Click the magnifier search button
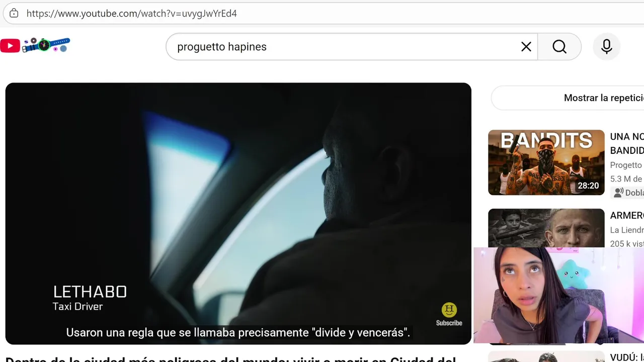Image resolution: width=644 pixels, height=362 pixels. click(559, 47)
